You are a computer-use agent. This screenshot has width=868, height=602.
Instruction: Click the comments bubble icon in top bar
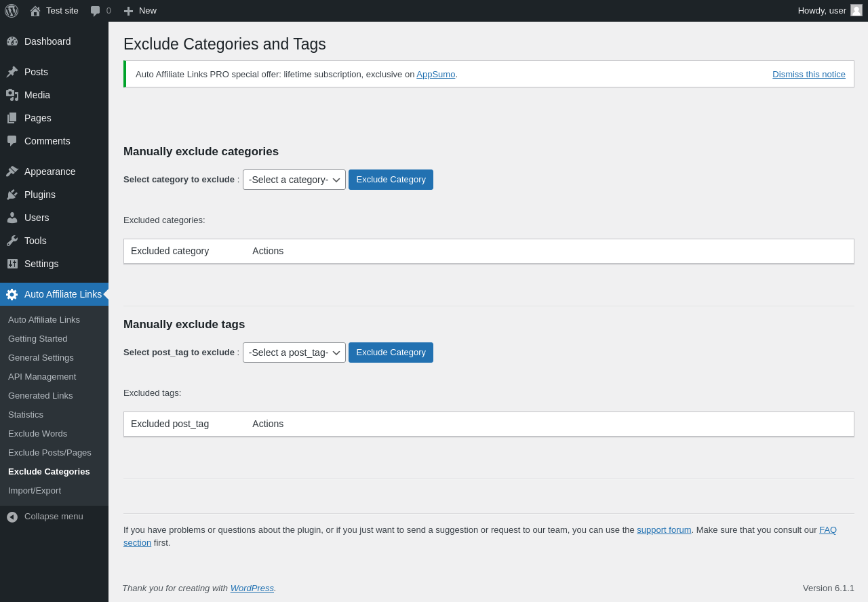(96, 11)
